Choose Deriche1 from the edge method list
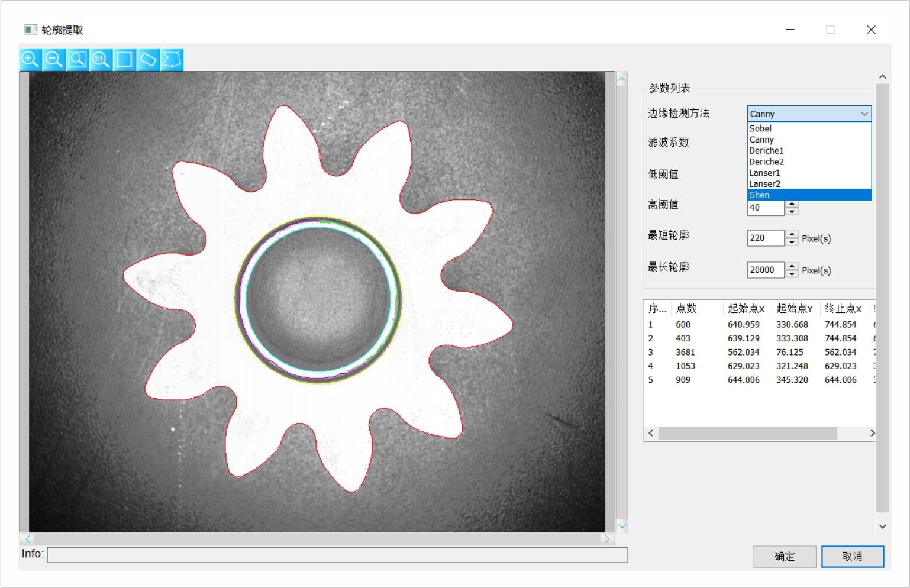 click(x=766, y=151)
